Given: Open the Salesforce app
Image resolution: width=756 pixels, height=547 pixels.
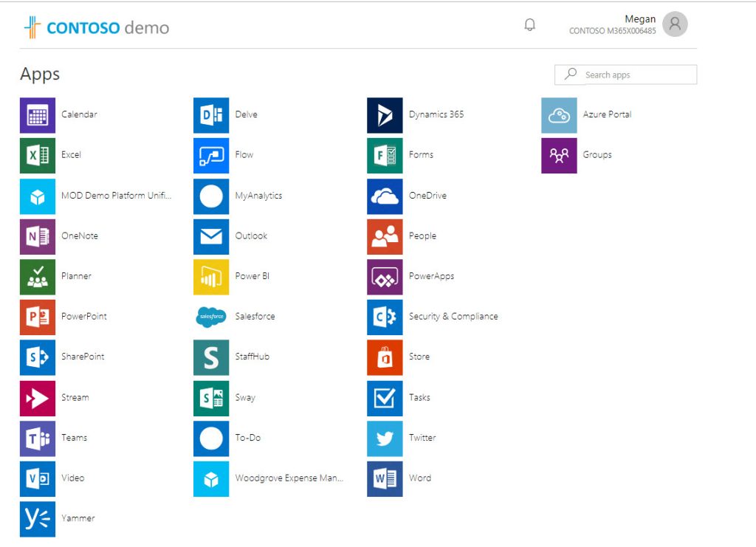Looking at the screenshot, I should [x=210, y=317].
